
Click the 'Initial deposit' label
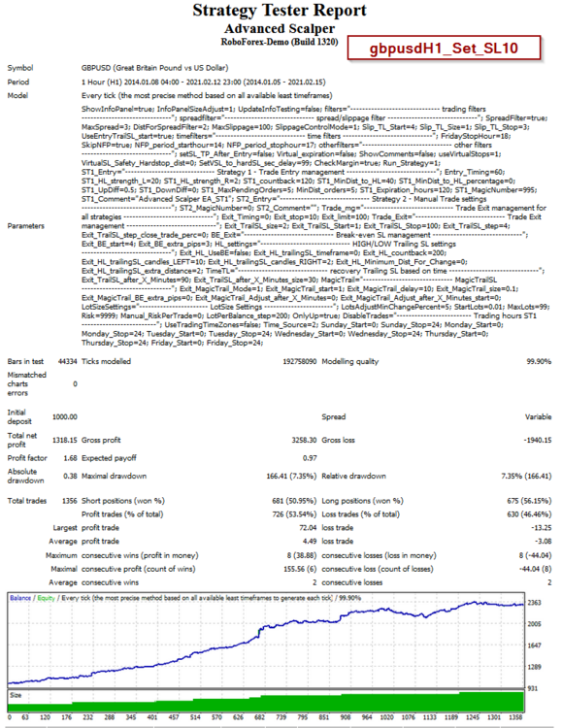(x=19, y=417)
